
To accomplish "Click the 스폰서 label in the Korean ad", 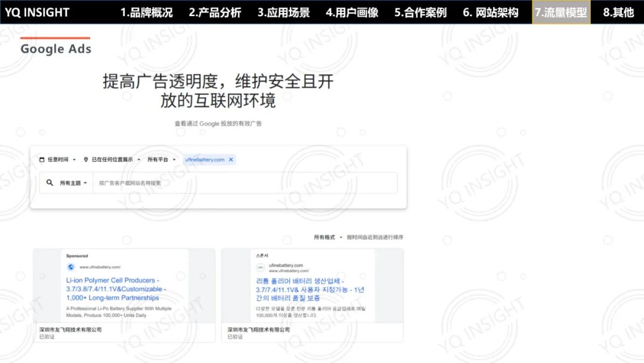I will pyautogui.click(x=262, y=256).
